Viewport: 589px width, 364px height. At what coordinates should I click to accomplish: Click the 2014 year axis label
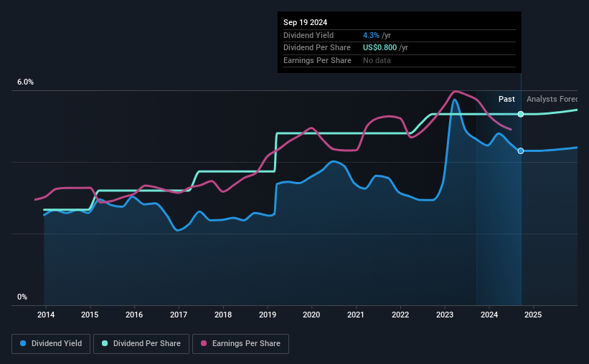pos(46,315)
